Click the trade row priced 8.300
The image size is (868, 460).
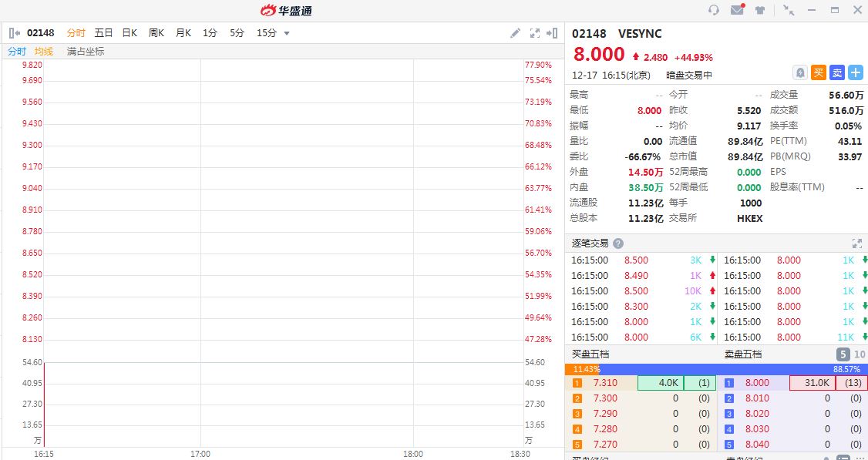tap(641, 306)
